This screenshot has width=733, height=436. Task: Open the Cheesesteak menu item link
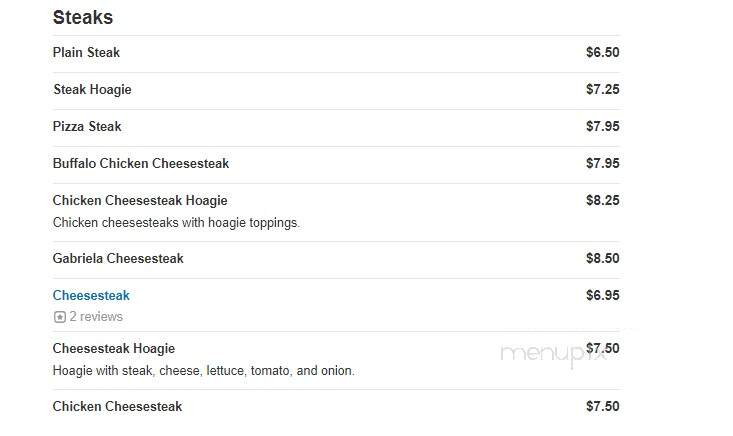(x=91, y=295)
